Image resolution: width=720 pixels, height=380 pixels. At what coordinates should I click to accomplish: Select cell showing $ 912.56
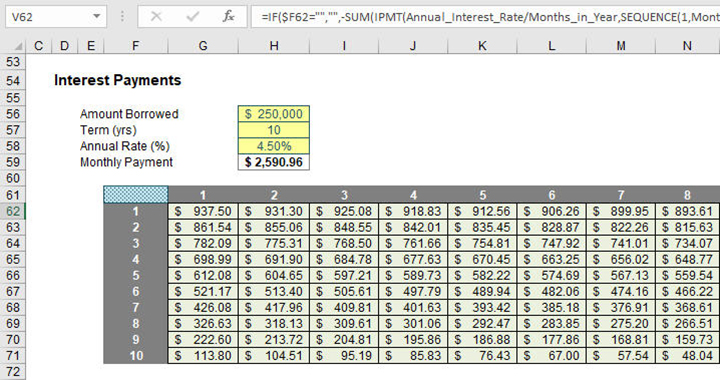482,211
